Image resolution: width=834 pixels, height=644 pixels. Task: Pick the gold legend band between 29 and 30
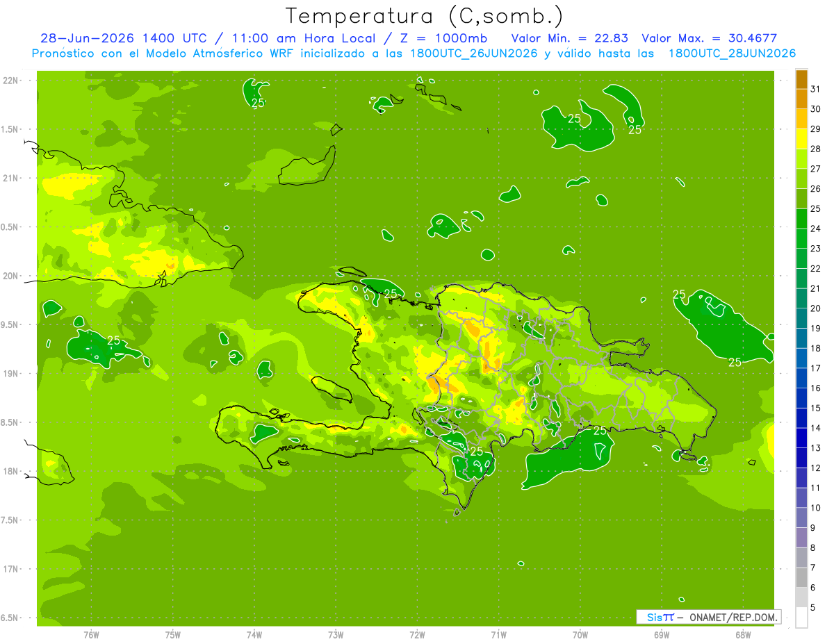tap(801, 118)
